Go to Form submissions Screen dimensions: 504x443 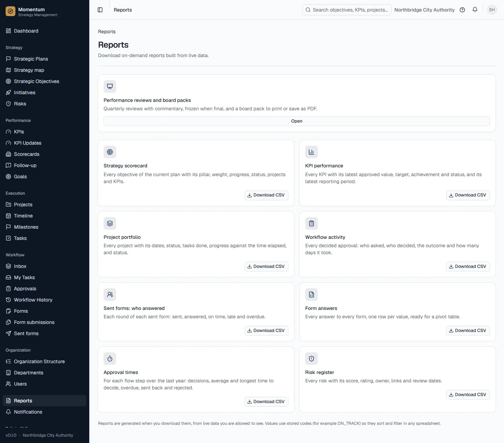(44, 322)
